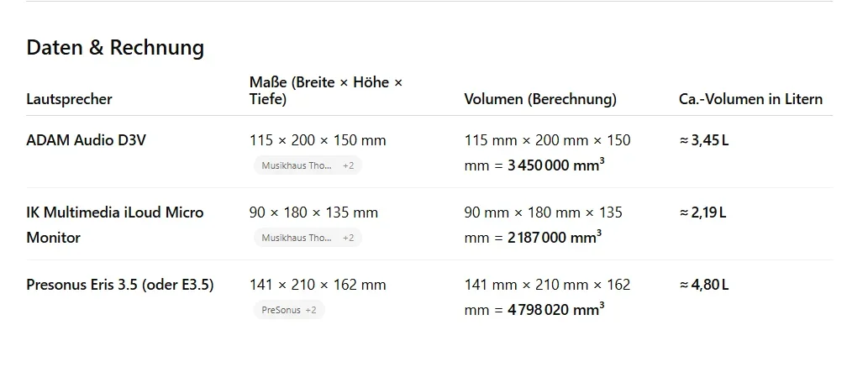This screenshot has height=367, width=868.
Task: Click the 115 × 200 × 150 mm dimensions
Action: 318,140
